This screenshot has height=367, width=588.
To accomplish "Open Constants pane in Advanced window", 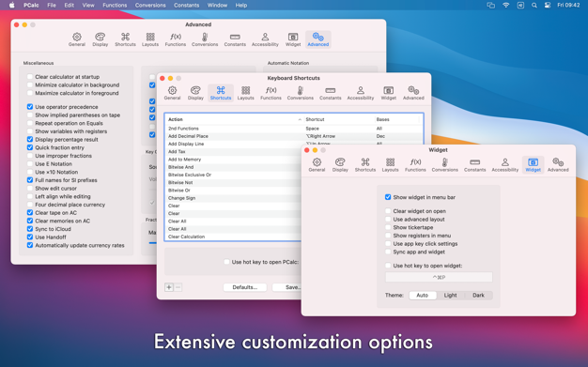I will click(235, 39).
